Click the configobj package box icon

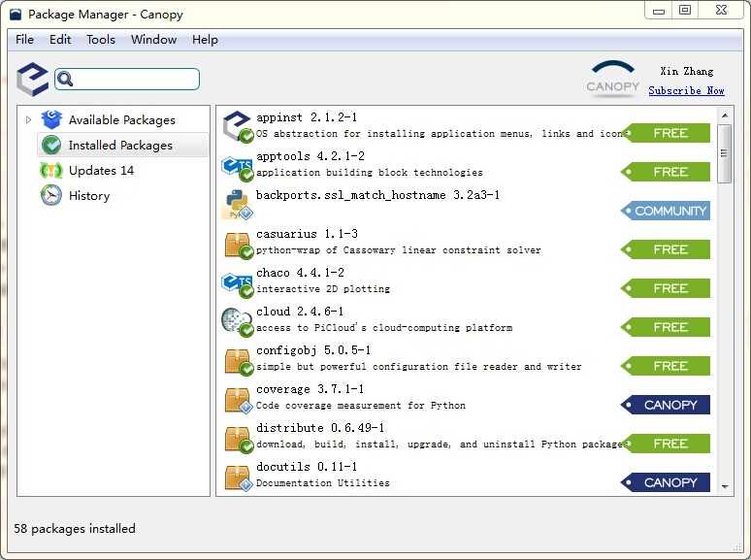239,362
